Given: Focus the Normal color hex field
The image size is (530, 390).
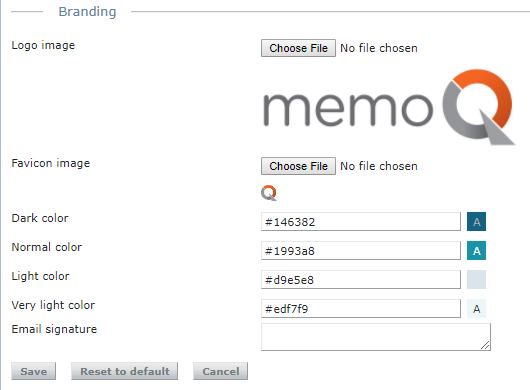Looking at the screenshot, I should tap(361, 251).
